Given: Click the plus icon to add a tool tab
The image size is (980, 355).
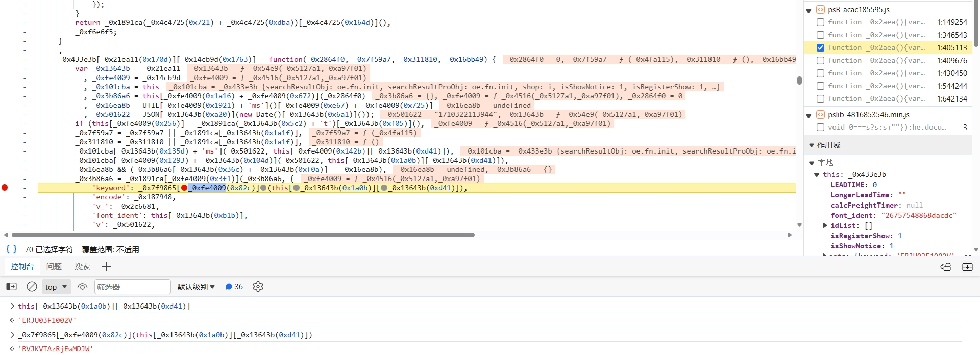Looking at the screenshot, I should pos(106,266).
